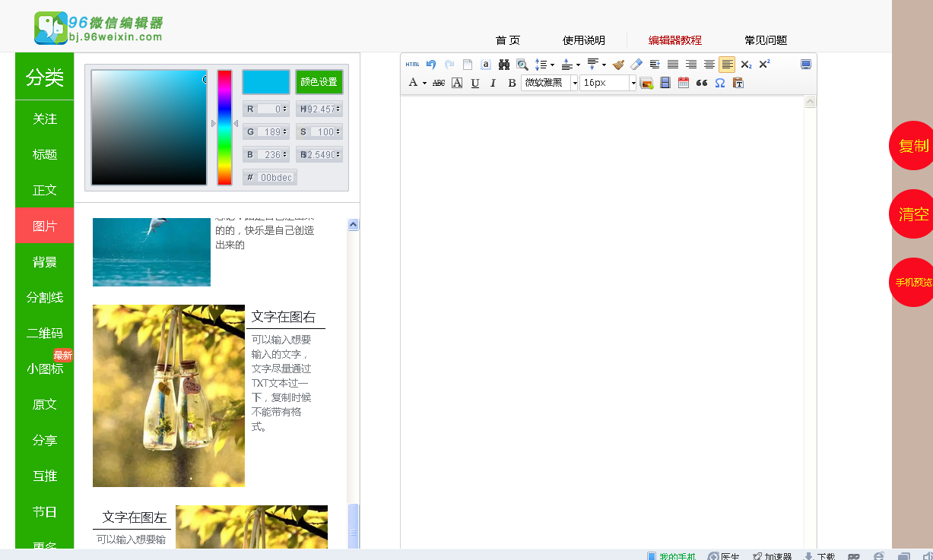
Task: Open the paste-as-text clipboard icon
Action: pos(738,83)
